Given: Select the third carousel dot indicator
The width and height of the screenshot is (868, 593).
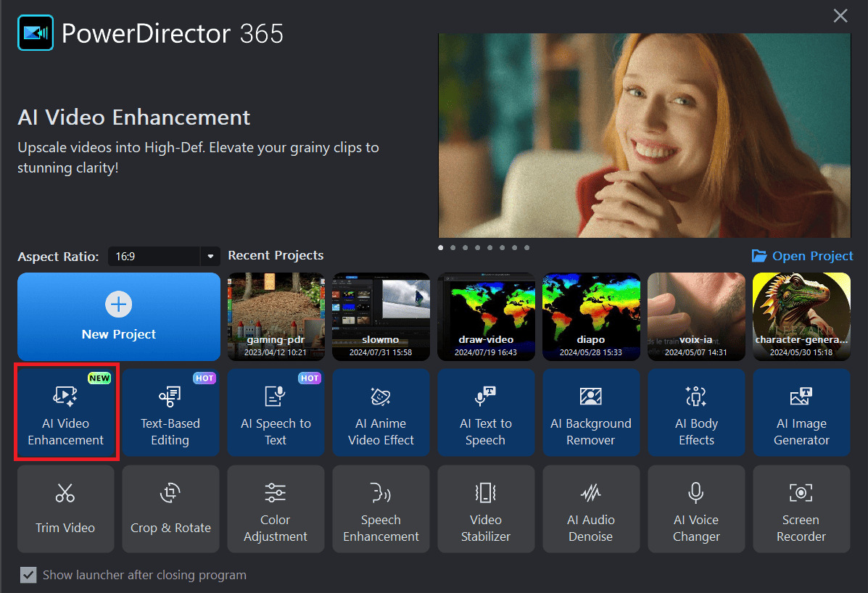Looking at the screenshot, I should click(465, 247).
